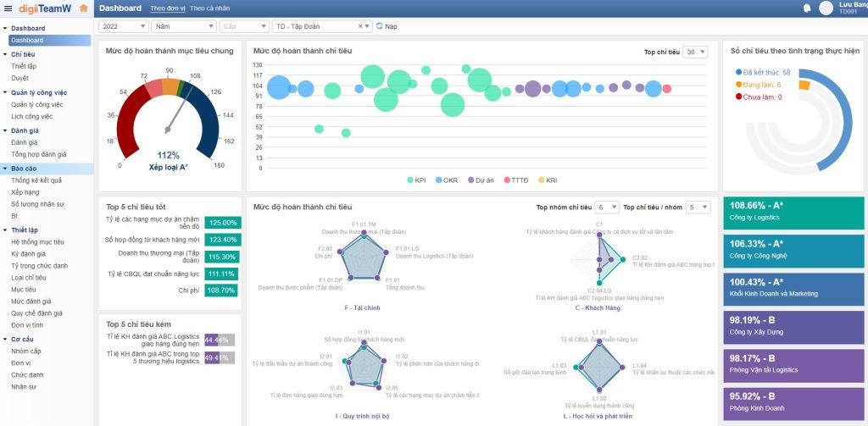Open Thiết lập under Chỉ tiêu
Viewport: 868px width, 426px height.
click(x=24, y=66)
